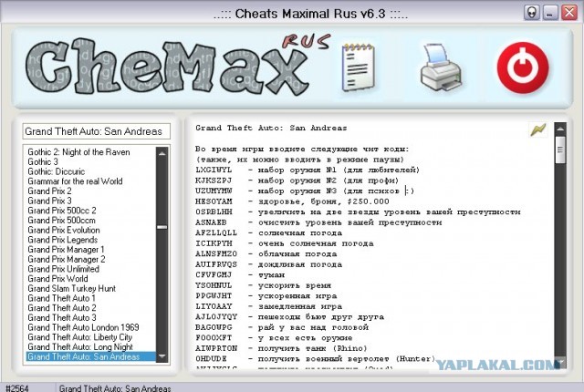
Task: Select Grand Theft Auto 1 entry
Action: tap(61, 298)
